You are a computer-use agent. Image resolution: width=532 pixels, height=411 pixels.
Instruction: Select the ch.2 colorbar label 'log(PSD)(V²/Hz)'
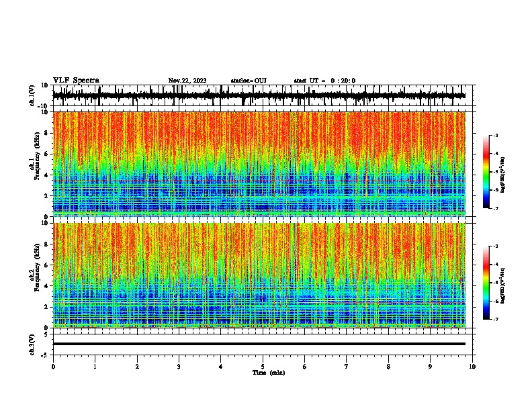(x=502, y=285)
